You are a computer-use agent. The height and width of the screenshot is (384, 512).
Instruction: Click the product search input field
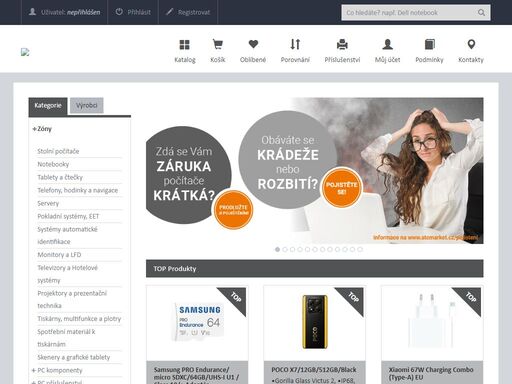[x=410, y=13]
